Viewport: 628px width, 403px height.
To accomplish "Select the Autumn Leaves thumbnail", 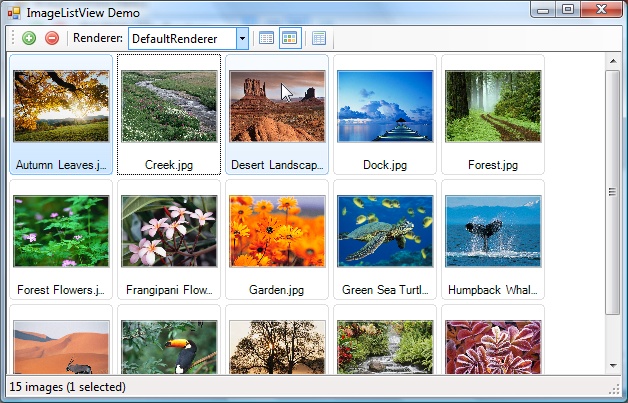I will pos(61,106).
